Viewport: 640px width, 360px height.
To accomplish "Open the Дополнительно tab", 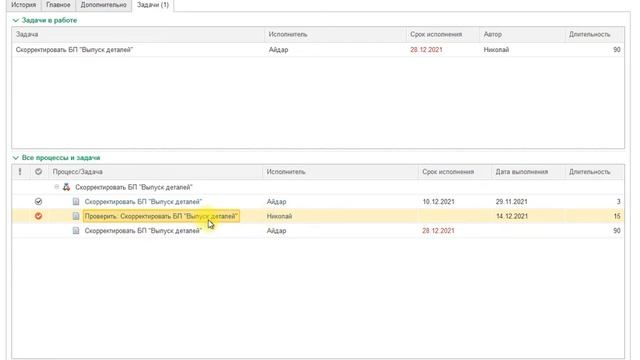I will (103, 5).
